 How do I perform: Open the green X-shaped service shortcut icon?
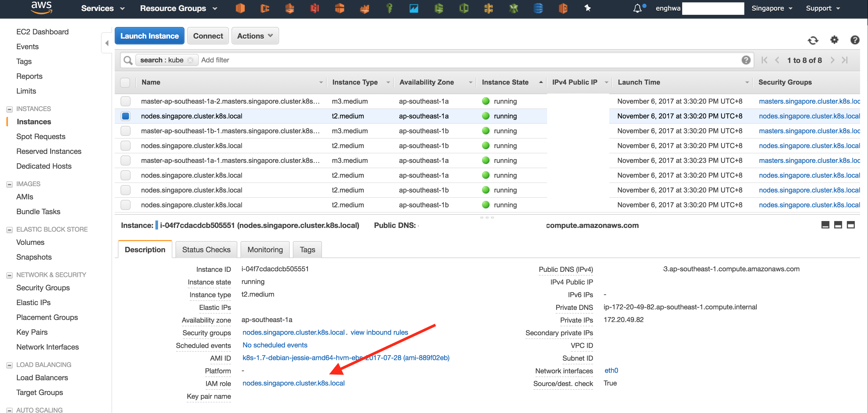coord(513,8)
